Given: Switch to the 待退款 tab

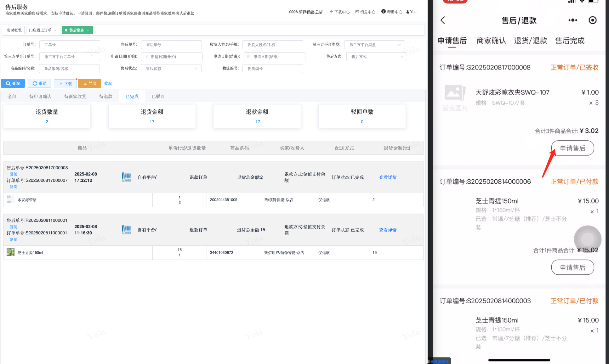Looking at the screenshot, I should point(106,97).
